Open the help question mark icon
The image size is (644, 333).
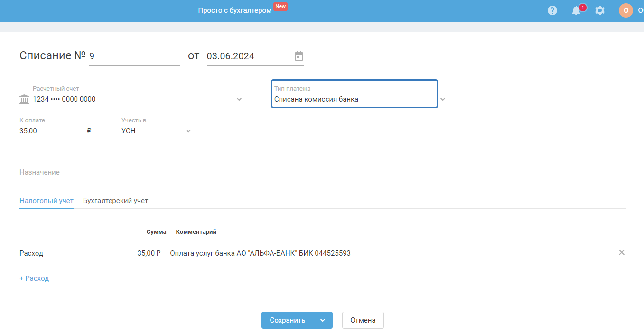tap(552, 10)
